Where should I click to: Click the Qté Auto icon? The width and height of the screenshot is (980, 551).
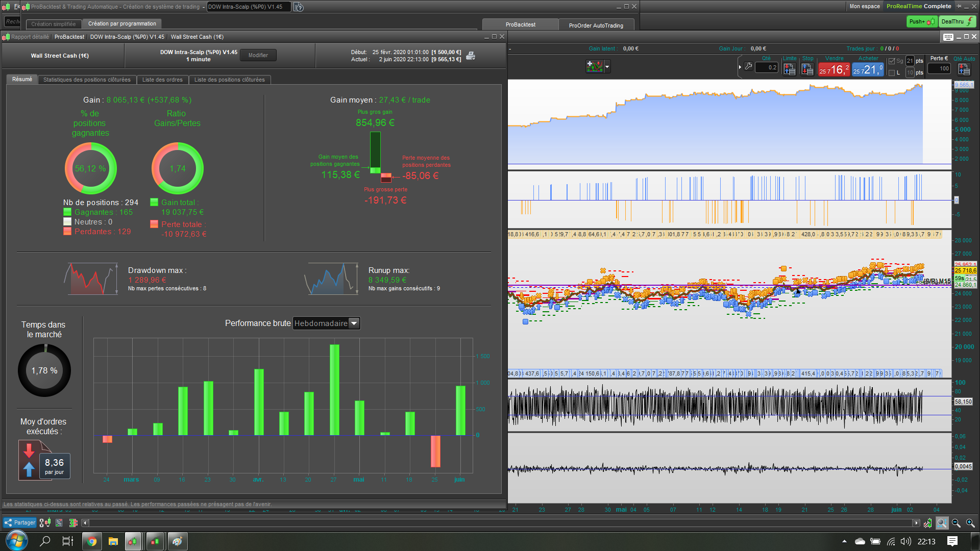pos(964,69)
